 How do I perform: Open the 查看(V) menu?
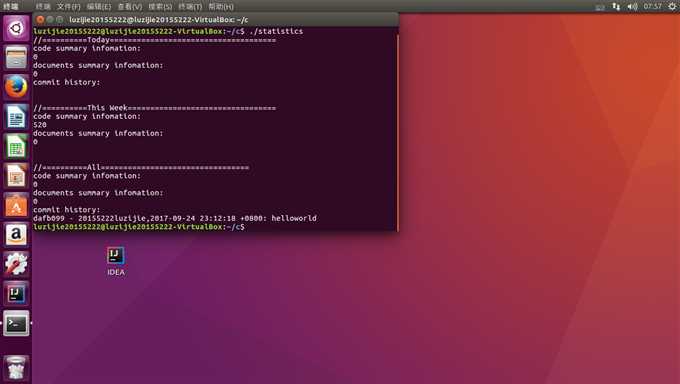(130, 7)
